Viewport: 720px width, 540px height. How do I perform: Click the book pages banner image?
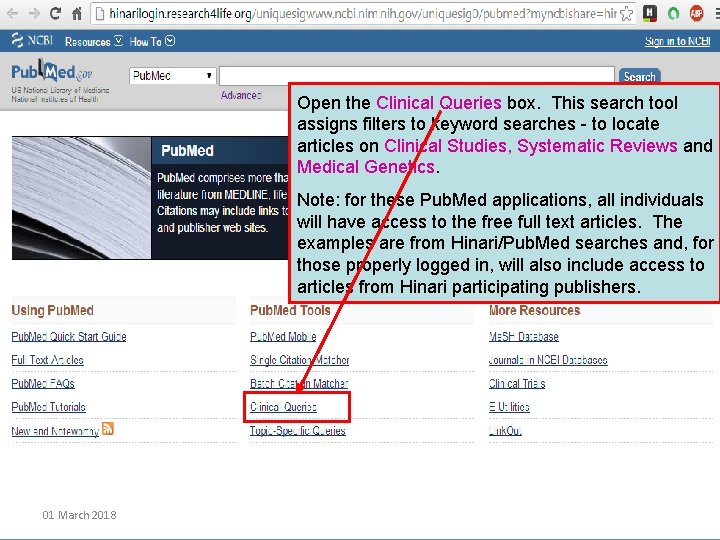click(x=81, y=198)
